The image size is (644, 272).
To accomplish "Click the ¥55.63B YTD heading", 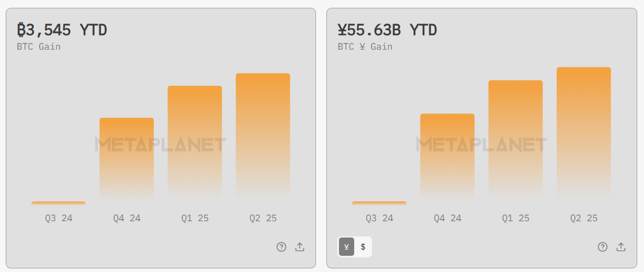I will point(387,30).
